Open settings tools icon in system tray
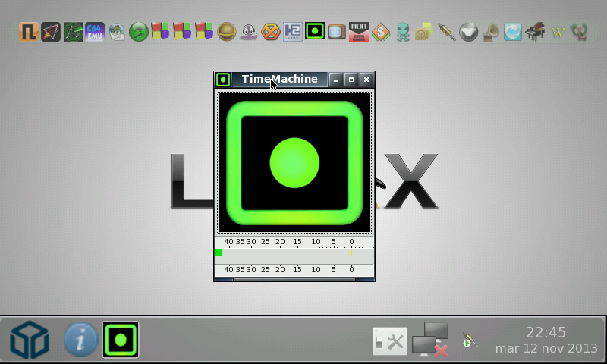The height and width of the screenshot is (364, 607). tap(389, 341)
